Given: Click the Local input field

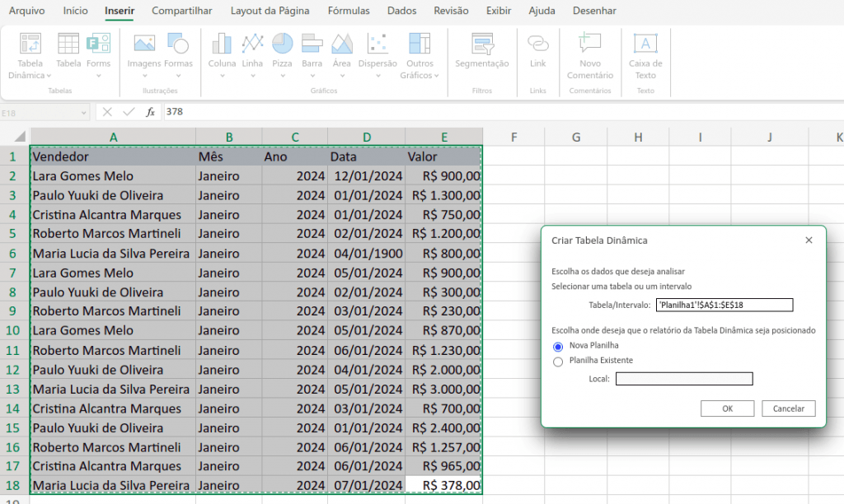Looking at the screenshot, I should [x=684, y=379].
